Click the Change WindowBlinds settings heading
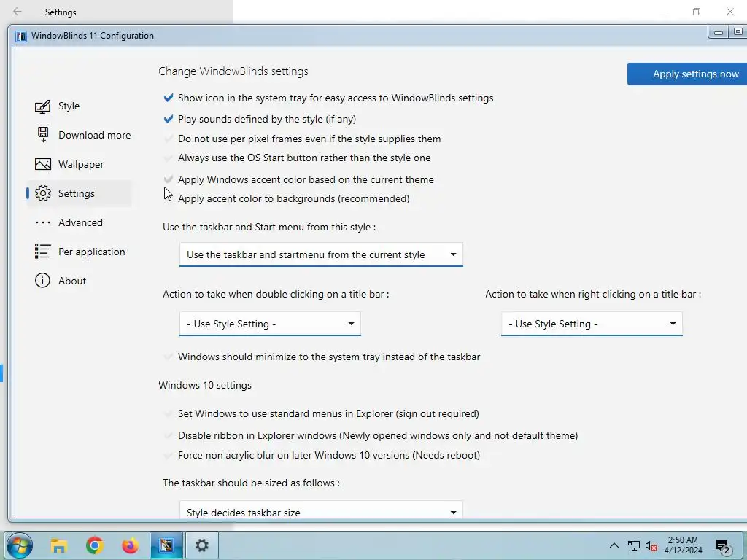 pos(233,71)
